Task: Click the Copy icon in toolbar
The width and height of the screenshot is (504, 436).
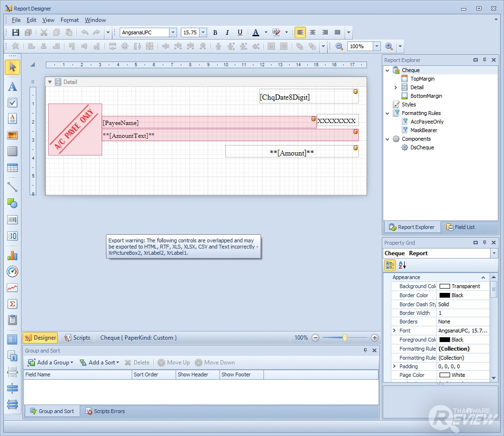Action: point(57,32)
